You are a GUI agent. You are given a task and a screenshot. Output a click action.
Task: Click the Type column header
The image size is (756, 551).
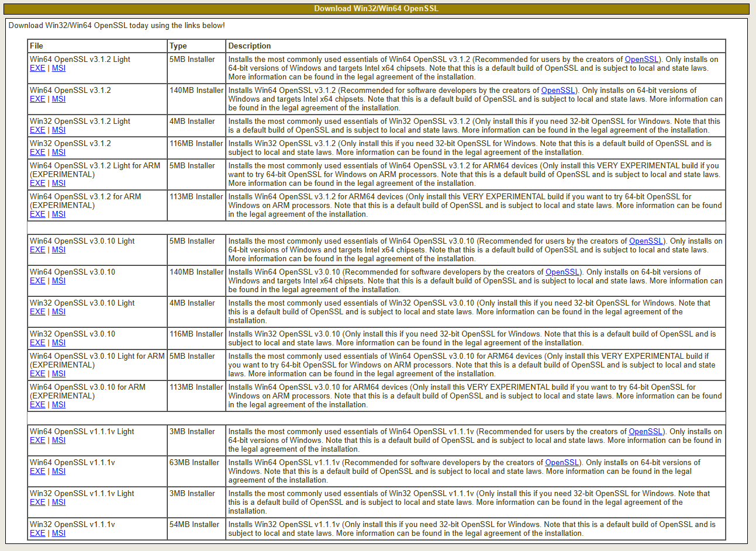(196, 46)
